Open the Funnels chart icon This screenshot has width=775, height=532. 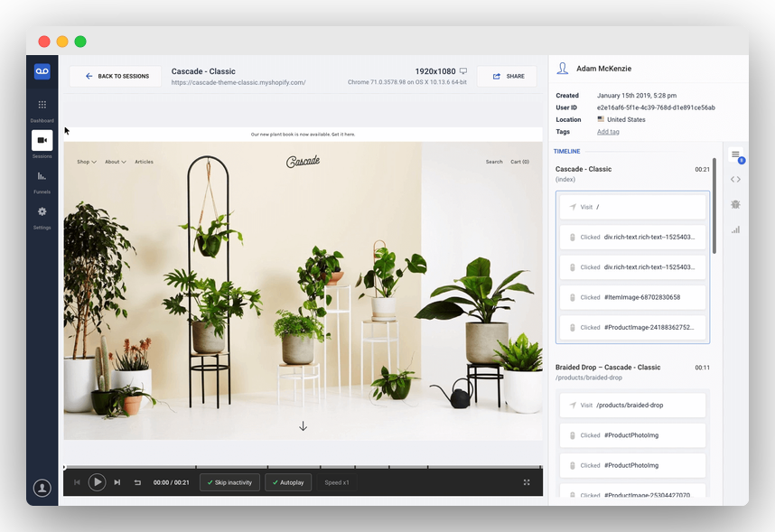[x=42, y=176]
